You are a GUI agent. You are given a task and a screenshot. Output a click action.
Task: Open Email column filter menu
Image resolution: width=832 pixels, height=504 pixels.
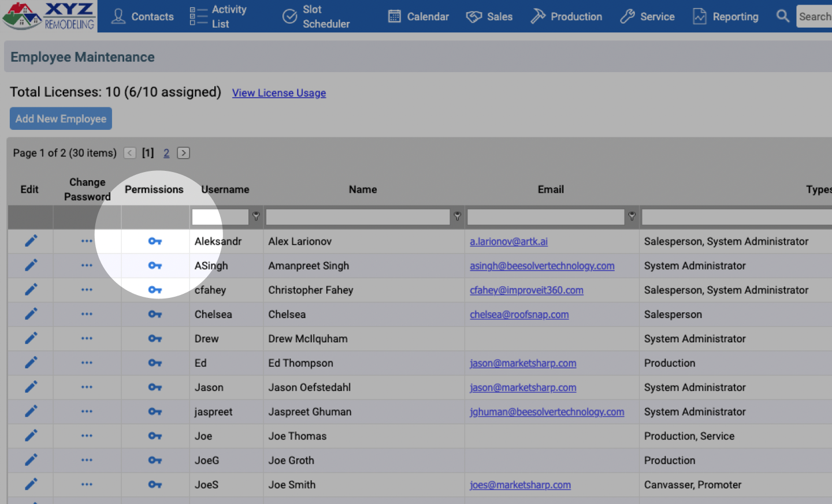(x=632, y=216)
